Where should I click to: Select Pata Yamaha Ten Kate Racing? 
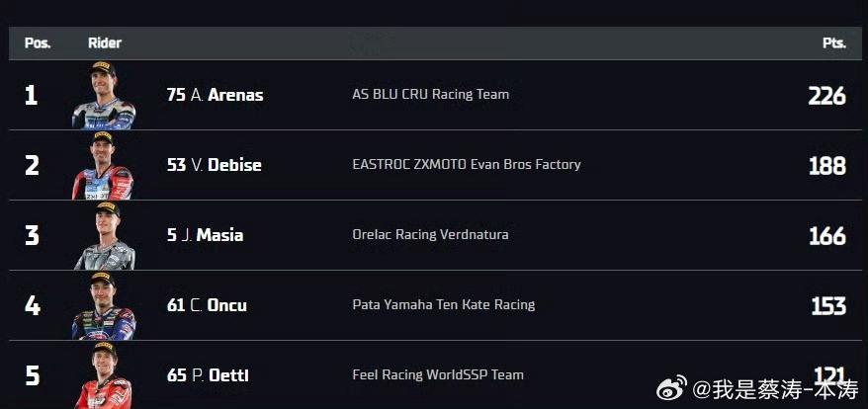[444, 304]
